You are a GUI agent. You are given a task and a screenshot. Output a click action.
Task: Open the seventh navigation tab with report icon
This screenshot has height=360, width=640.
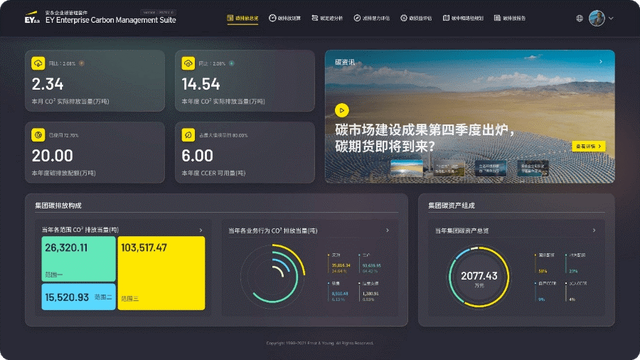tap(510, 18)
